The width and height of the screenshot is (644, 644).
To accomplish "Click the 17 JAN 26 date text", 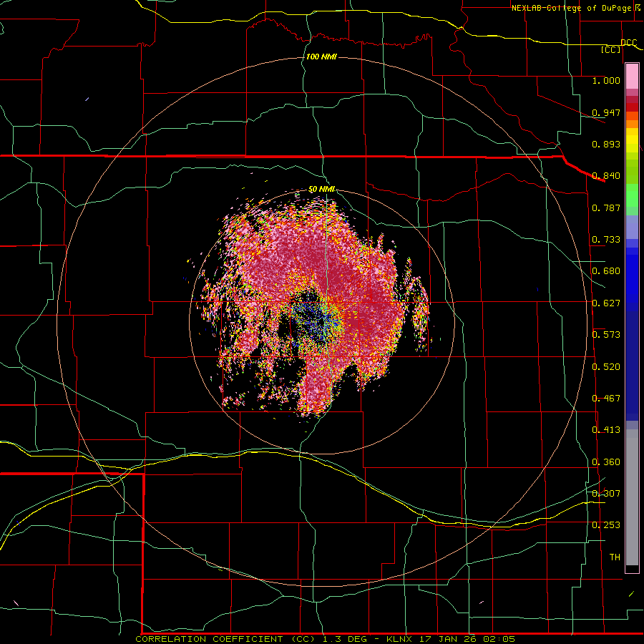I will (x=448, y=639).
